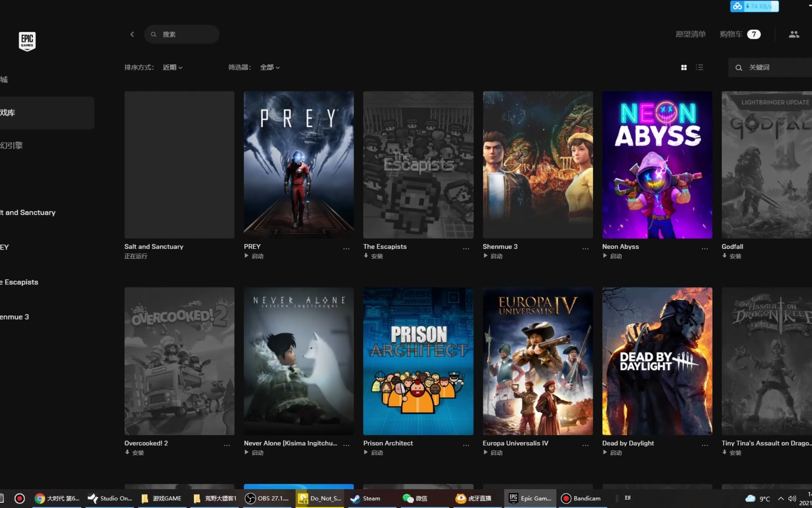Launch Dead by Daylight with 启动 button

(x=613, y=453)
